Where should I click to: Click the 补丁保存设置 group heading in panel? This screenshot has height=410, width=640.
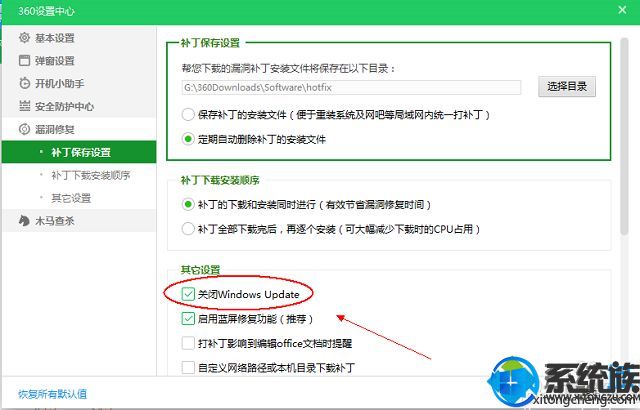click(210, 42)
